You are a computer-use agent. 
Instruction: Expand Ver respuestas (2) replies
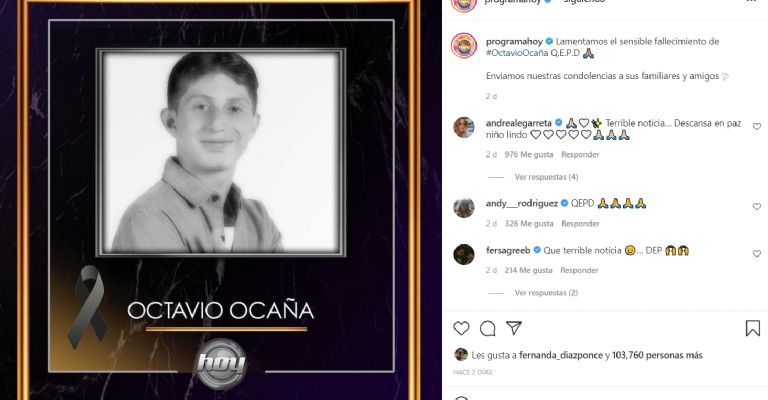tap(546, 293)
